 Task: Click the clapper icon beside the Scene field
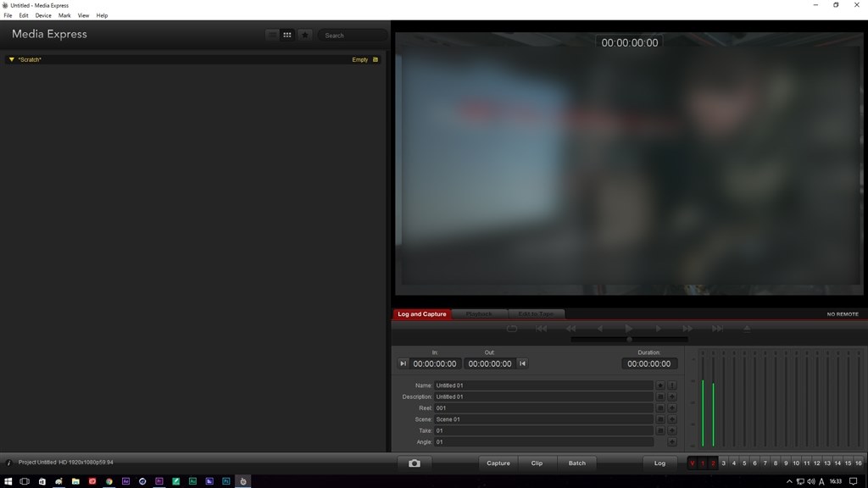coord(660,419)
